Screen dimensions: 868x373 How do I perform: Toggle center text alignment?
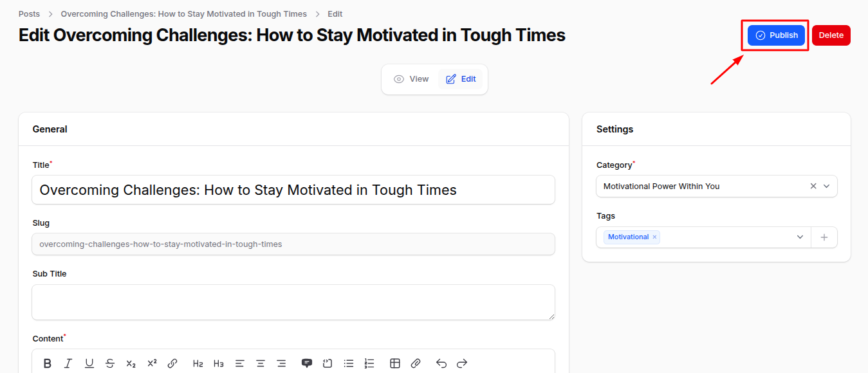click(260, 363)
